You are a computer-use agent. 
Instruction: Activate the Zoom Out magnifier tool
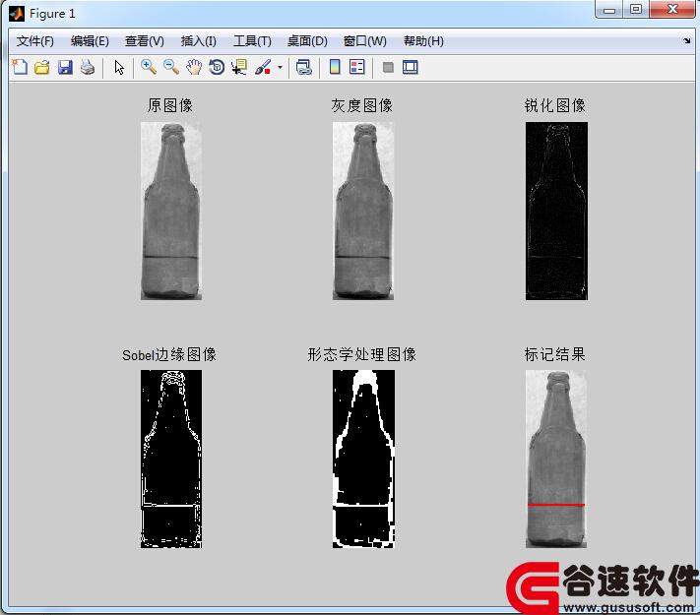171,67
